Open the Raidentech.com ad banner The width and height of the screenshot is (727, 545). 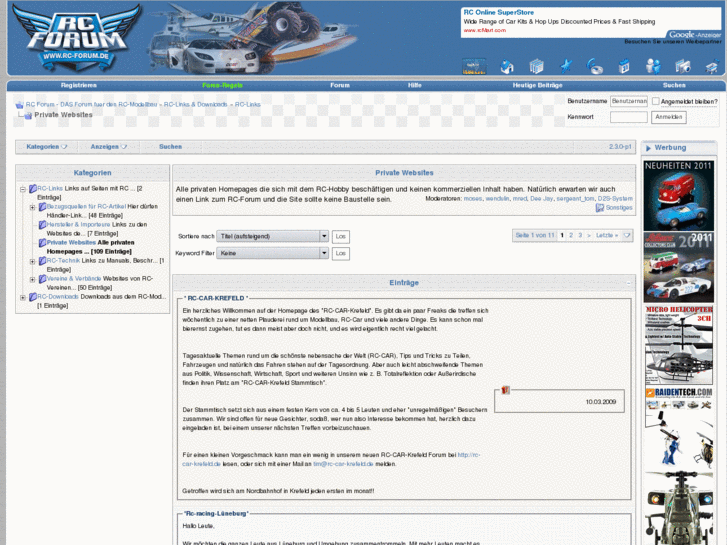pyautogui.click(x=678, y=427)
